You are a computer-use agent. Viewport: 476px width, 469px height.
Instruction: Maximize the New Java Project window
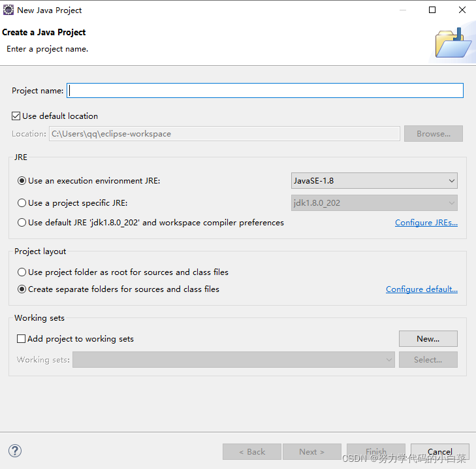[x=432, y=10]
